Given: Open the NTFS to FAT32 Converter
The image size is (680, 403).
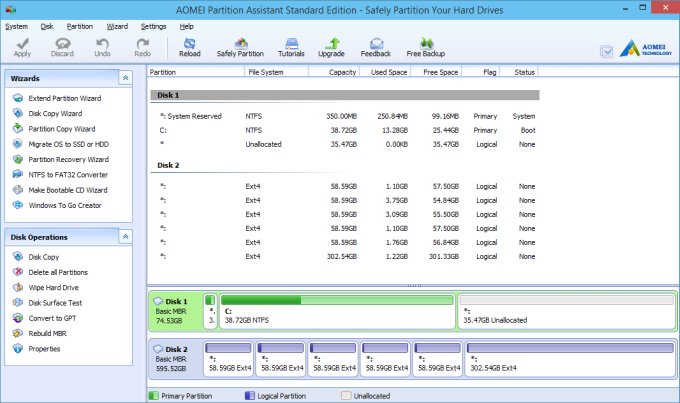Looking at the screenshot, I should coord(68,175).
